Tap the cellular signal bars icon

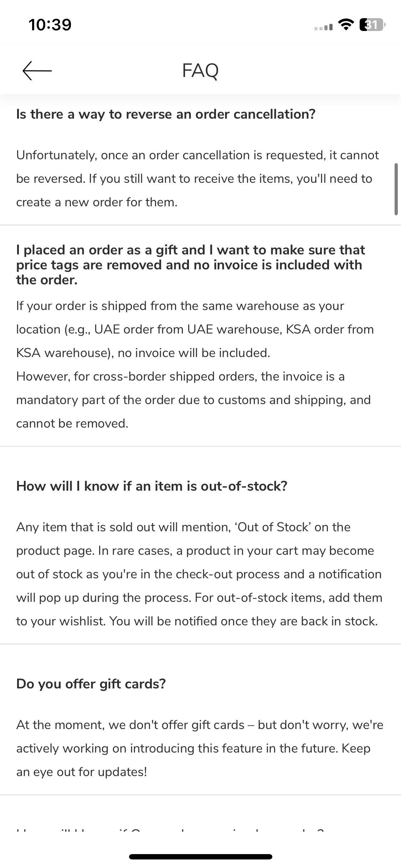tap(323, 27)
